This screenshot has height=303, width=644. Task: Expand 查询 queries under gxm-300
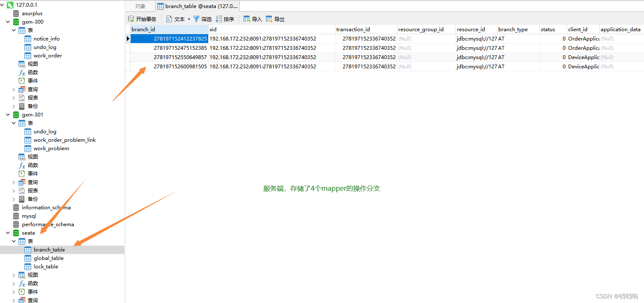tap(14, 89)
